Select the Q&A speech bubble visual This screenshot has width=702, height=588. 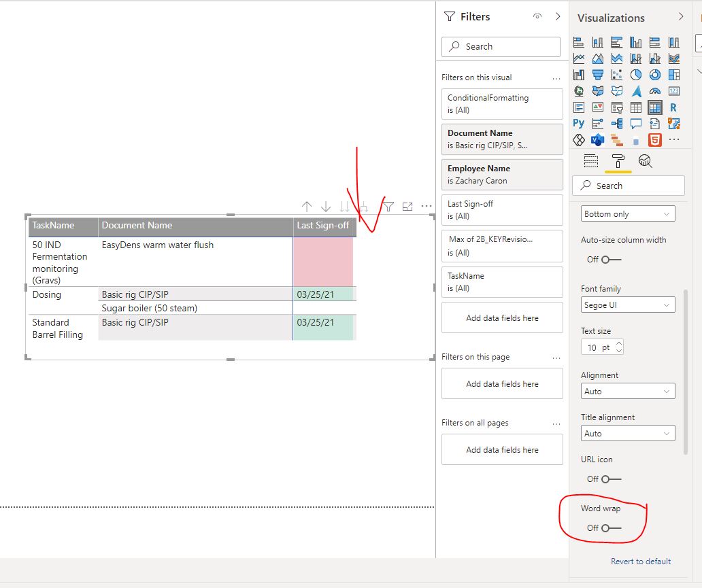pyautogui.click(x=636, y=124)
